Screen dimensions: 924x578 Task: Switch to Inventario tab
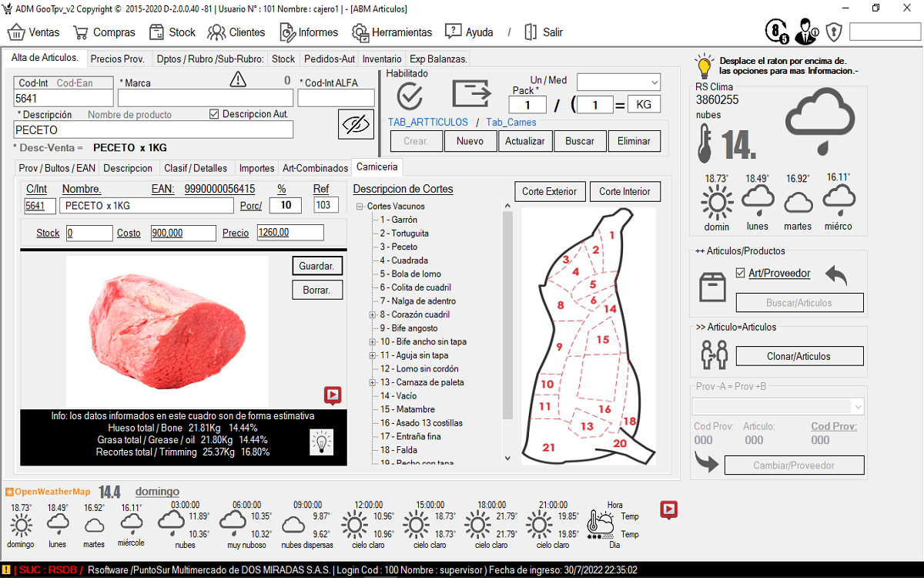tap(382, 59)
